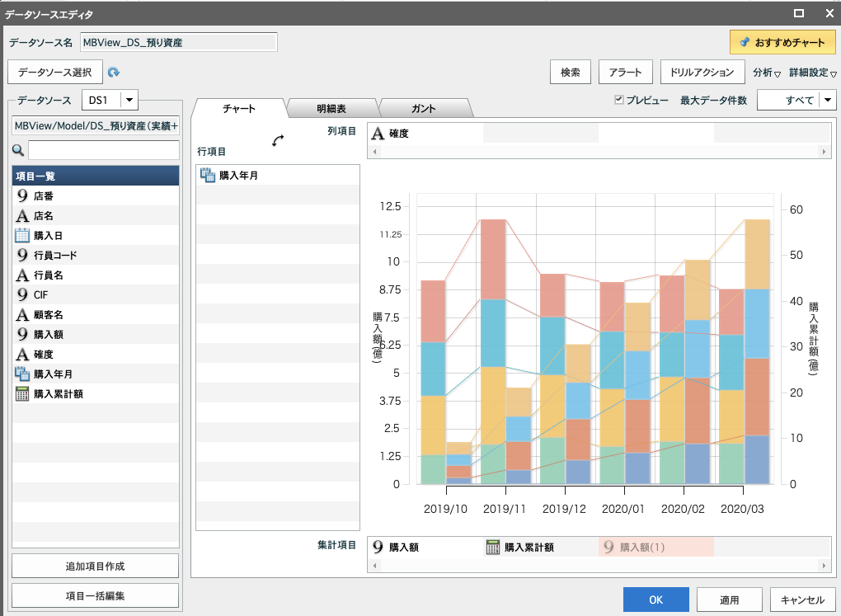
Task: Expand the 詳細設定 menu
Action: (x=812, y=73)
